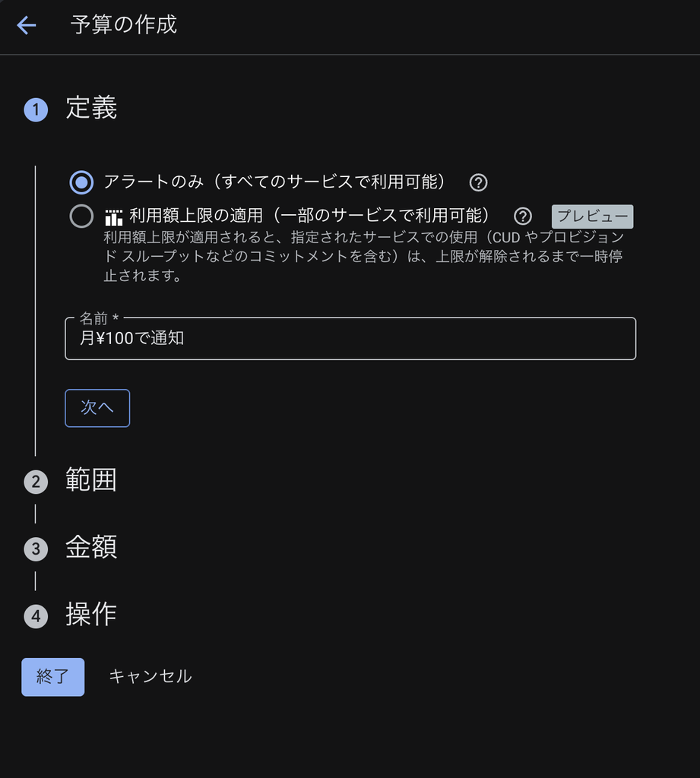Image resolution: width=700 pixels, height=778 pixels.
Task: Click the 終了 button
Action: coord(52,677)
